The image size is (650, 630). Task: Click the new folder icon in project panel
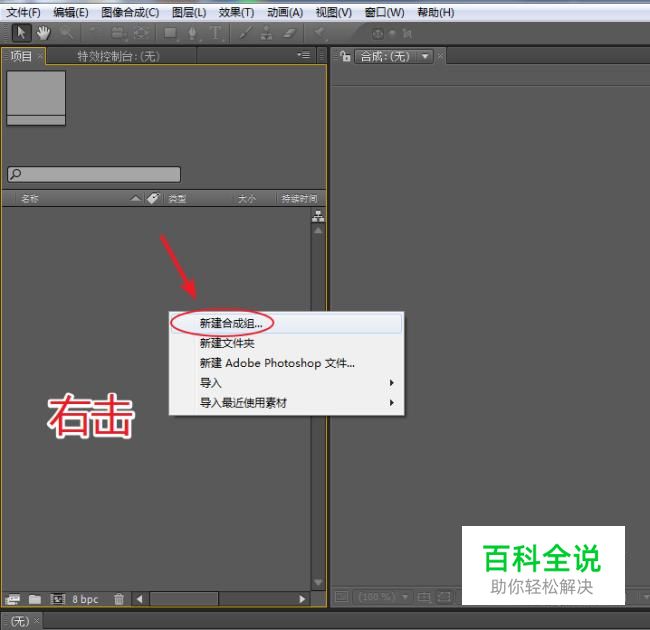tap(35, 599)
